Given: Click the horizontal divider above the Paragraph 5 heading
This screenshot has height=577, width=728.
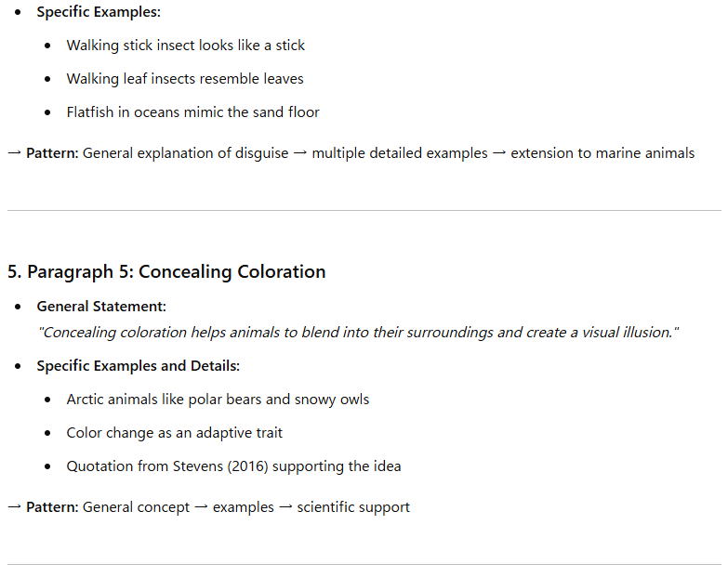Looking at the screenshot, I should 364,211.
